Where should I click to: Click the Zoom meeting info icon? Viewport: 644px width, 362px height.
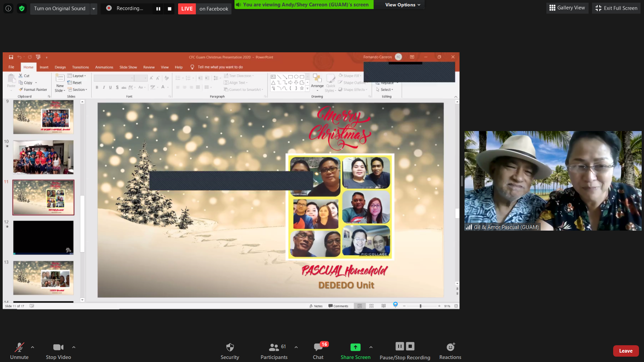pyautogui.click(x=8, y=8)
